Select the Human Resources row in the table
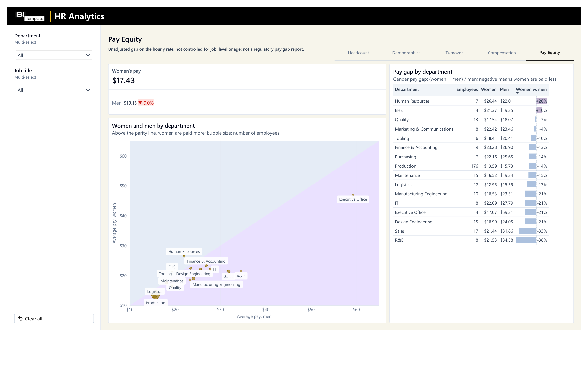Screen dimensions: 588x368 pyautogui.click(x=471, y=101)
